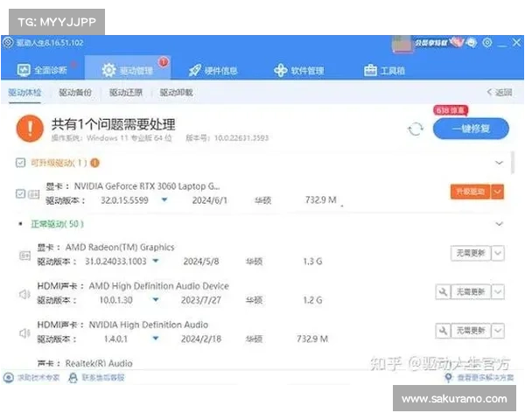Click 无需更新 for AMD High Definition Audio
Image resolution: width=525 pixels, height=420 pixels.
pos(471,291)
